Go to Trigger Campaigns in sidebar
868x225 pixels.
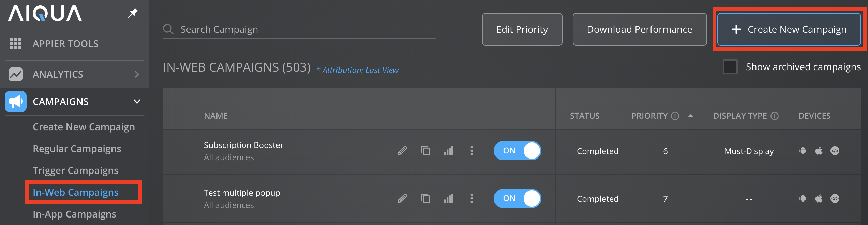[x=75, y=170]
